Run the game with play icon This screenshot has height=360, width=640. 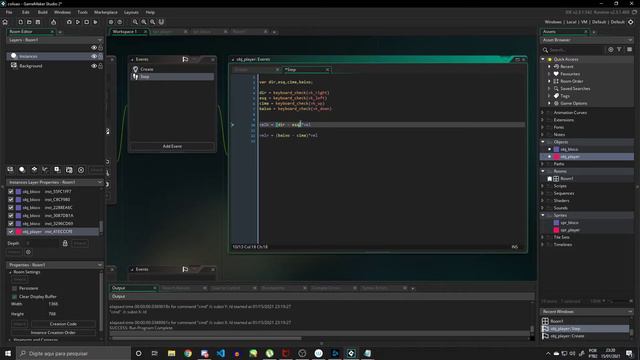[x=78, y=22]
